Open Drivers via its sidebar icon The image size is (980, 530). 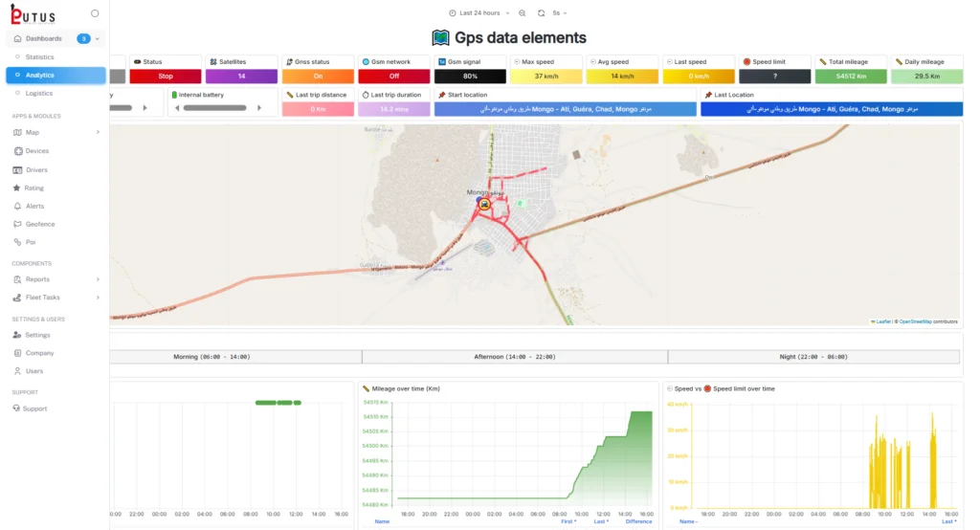pos(17,170)
